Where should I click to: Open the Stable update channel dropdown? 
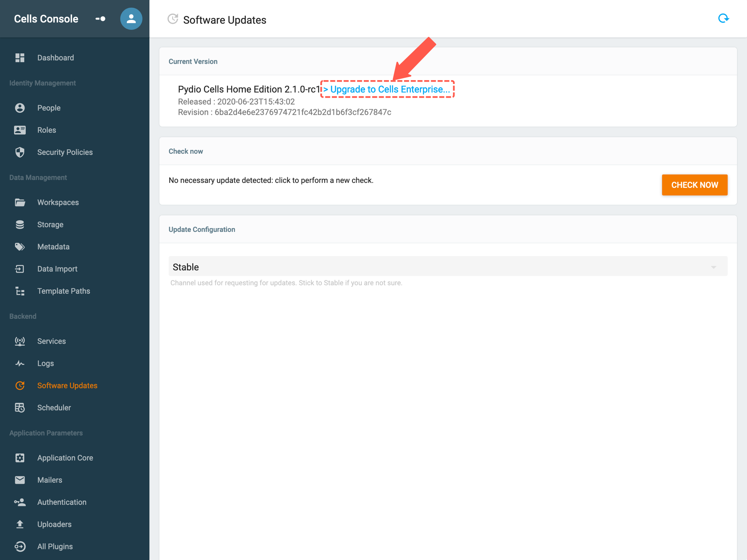point(448,267)
